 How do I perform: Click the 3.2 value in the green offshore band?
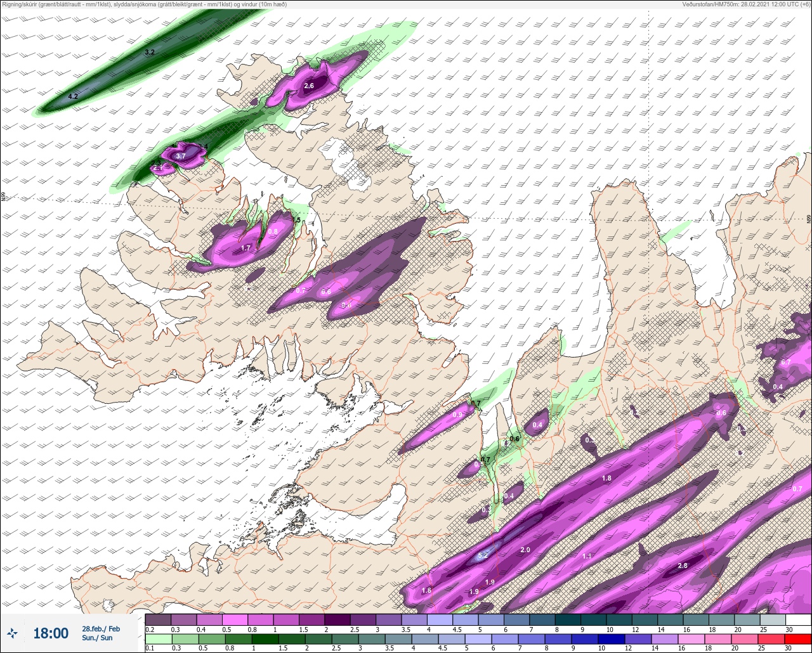(150, 52)
